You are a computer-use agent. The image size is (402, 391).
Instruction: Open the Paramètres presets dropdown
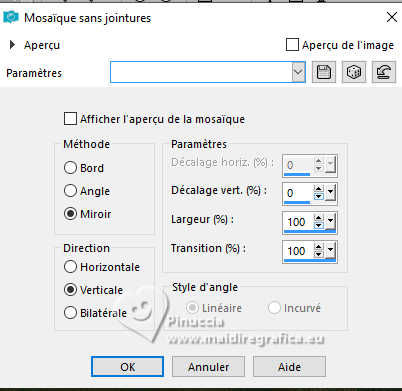click(x=298, y=72)
